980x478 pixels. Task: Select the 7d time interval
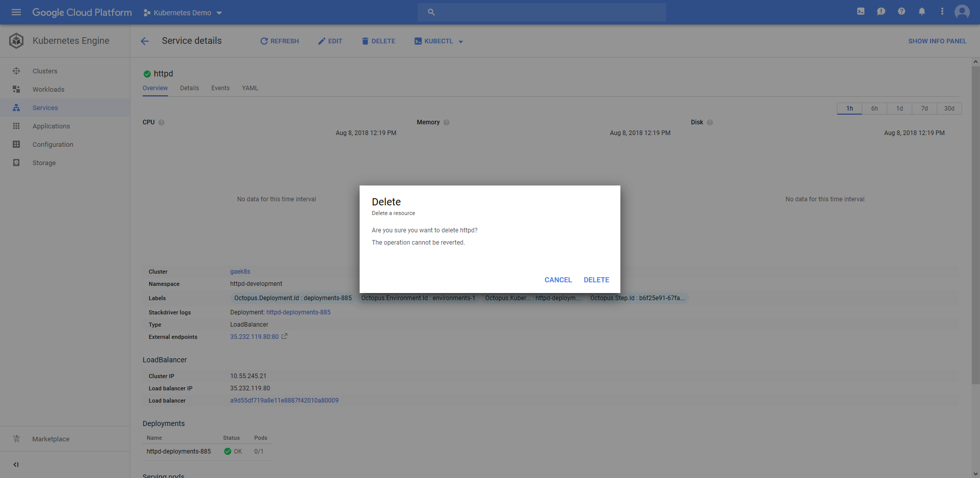point(924,109)
